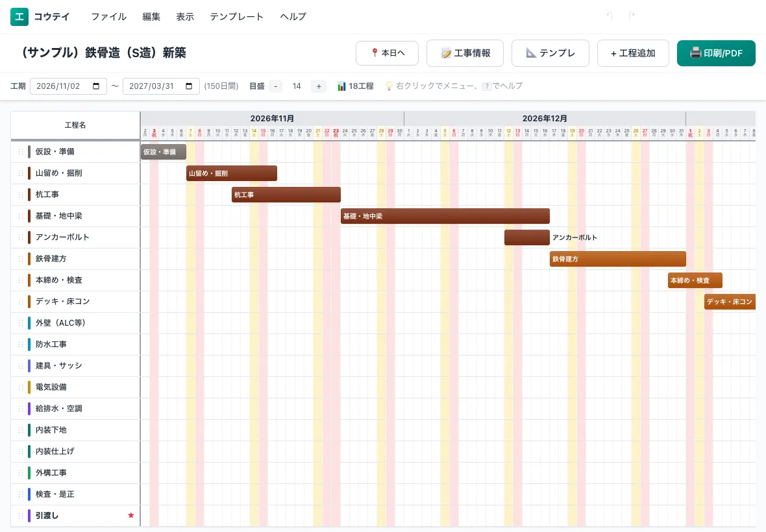
Task: Open the ファイル menu
Action: coord(109,17)
